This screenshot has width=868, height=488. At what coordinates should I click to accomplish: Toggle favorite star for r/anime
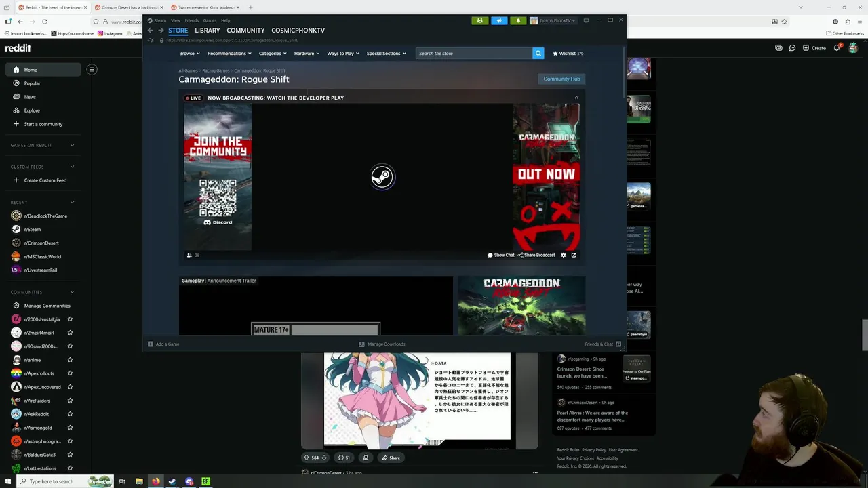70,360
